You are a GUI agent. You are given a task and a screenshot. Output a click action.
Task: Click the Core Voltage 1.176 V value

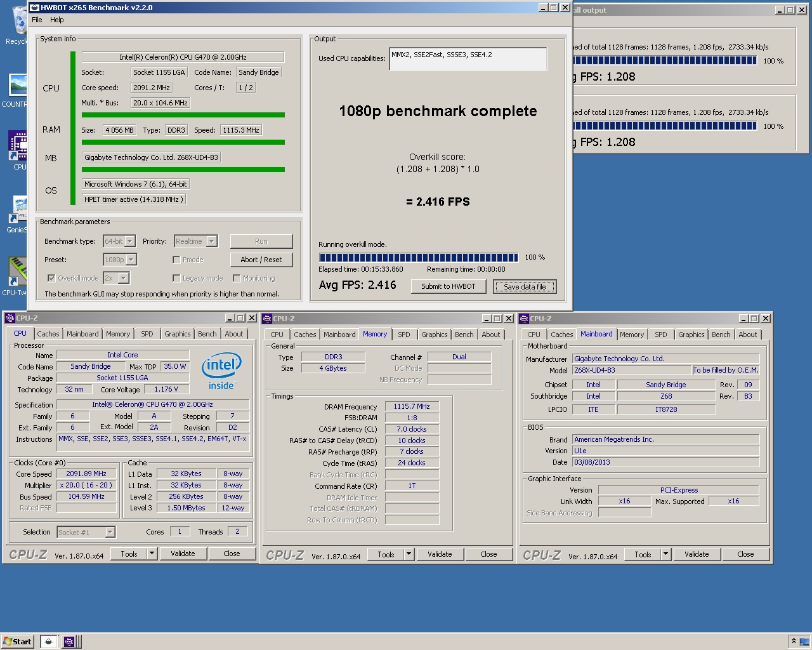tap(166, 389)
